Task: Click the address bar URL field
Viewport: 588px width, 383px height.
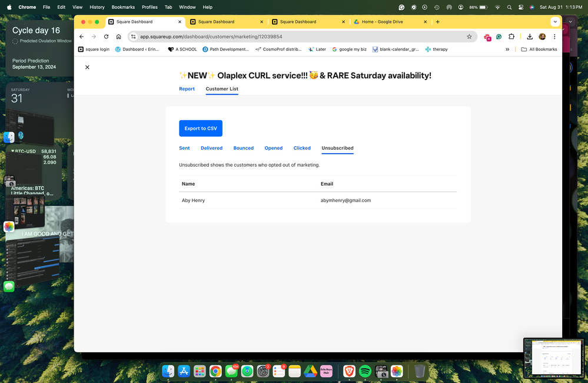Action: [294, 37]
